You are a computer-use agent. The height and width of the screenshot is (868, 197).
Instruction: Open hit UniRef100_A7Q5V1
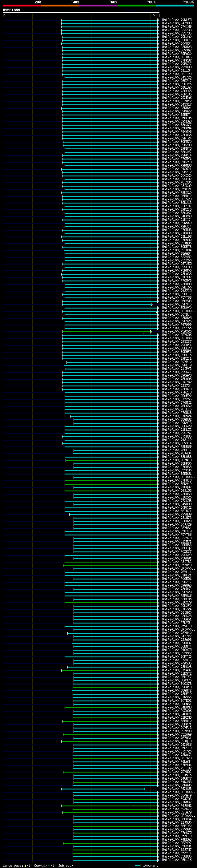click(x=177, y=159)
